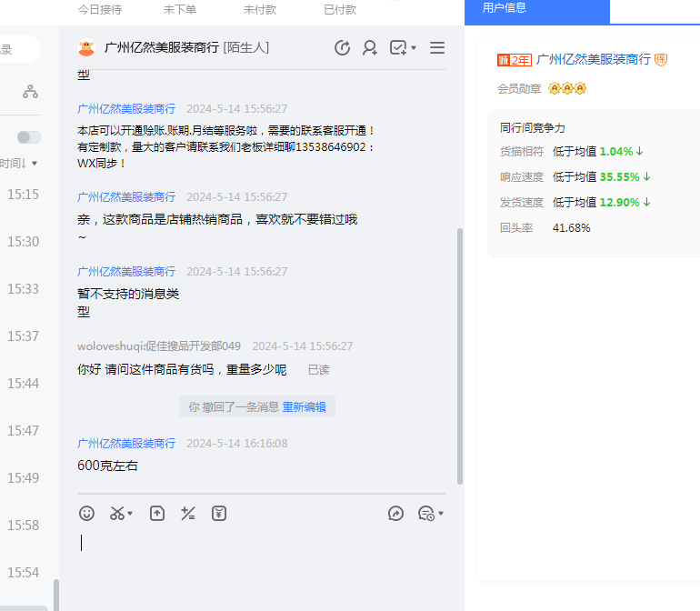The height and width of the screenshot is (611, 700).
Task: Toggle the switch in left sidebar
Action: click(29, 137)
